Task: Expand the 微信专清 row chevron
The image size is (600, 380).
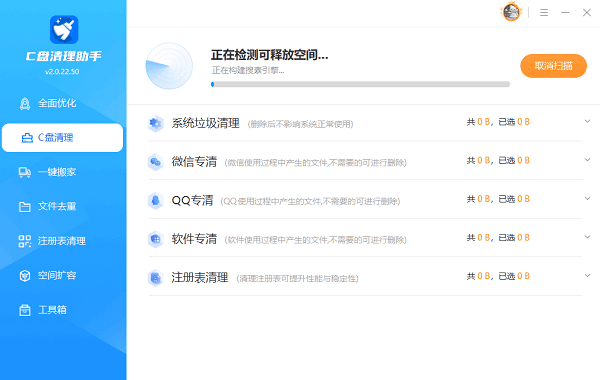Action: [587, 160]
